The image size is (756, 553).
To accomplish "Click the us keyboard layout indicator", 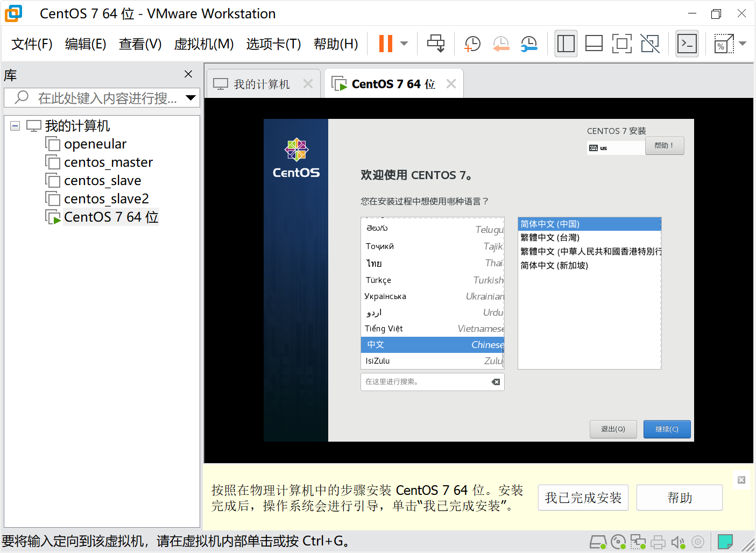I will point(616,148).
